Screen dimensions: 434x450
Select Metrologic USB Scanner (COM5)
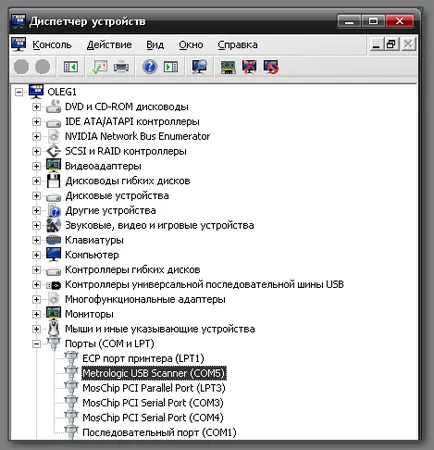click(154, 373)
